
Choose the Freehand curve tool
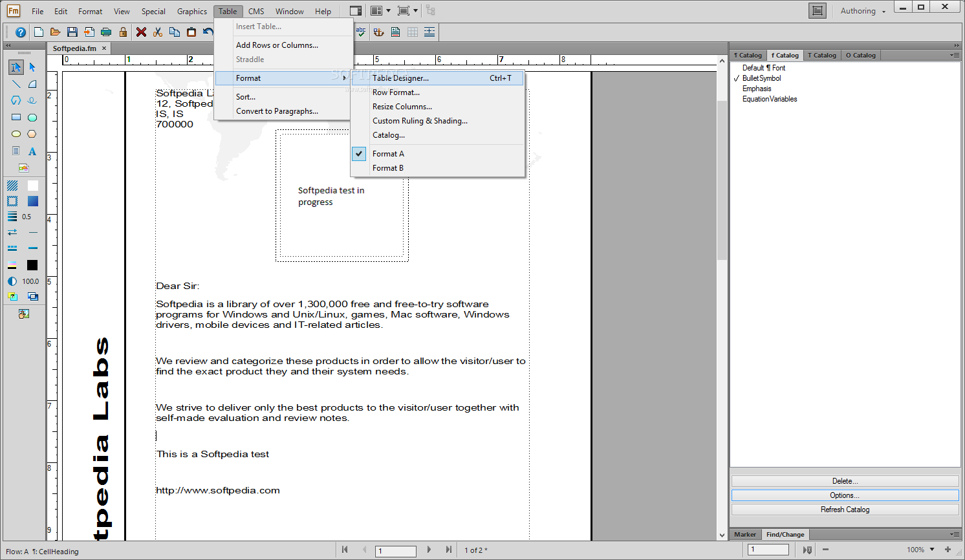pyautogui.click(x=32, y=101)
